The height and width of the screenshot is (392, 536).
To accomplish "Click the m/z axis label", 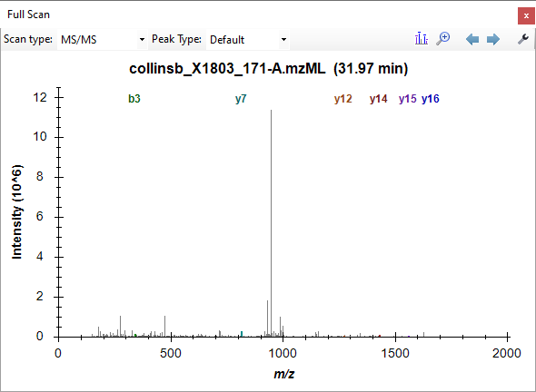I will (283, 374).
